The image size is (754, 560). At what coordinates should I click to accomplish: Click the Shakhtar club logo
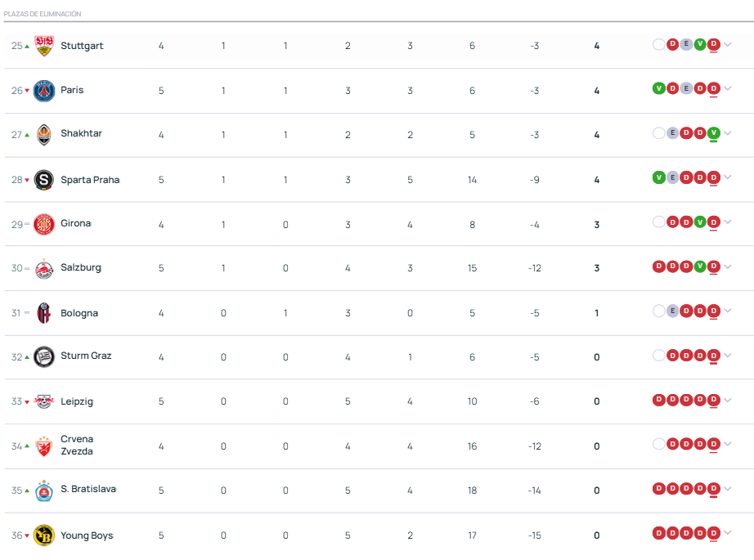[44, 135]
